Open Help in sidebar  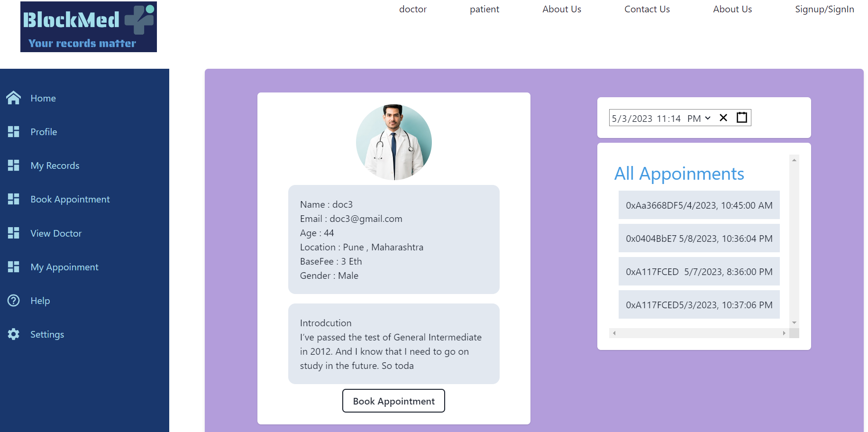[x=40, y=301]
